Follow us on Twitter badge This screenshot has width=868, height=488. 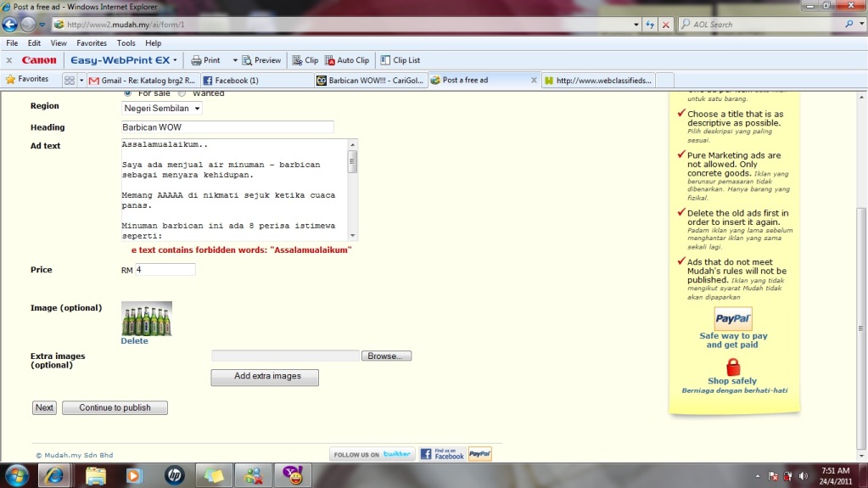click(x=372, y=454)
